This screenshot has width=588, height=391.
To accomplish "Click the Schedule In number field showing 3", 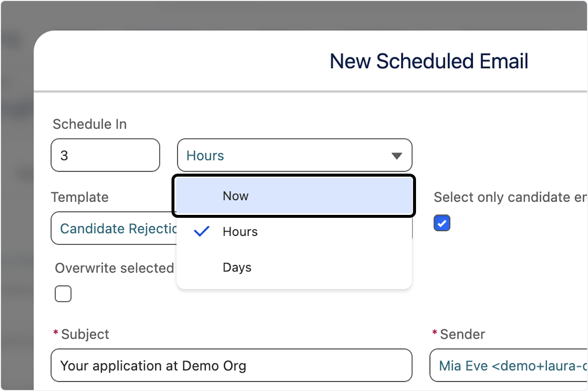I will [x=105, y=155].
